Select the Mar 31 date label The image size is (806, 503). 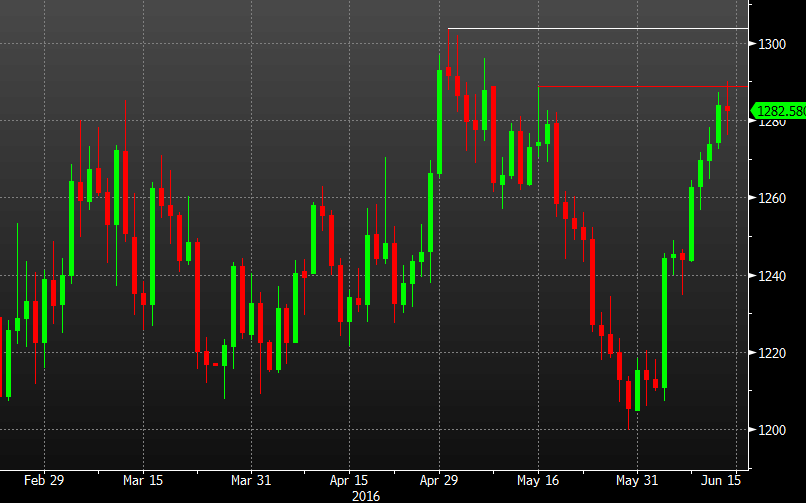(x=251, y=480)
